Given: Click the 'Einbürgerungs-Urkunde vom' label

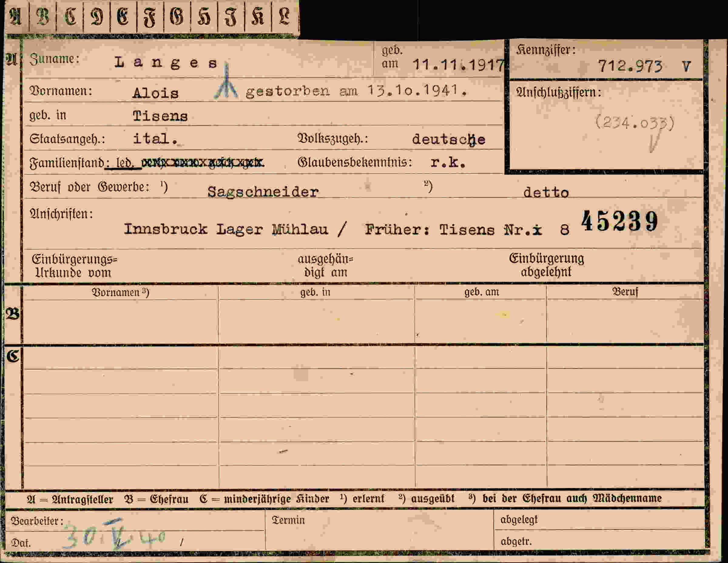Looking at the screenshot, I should tap(74, 266).
